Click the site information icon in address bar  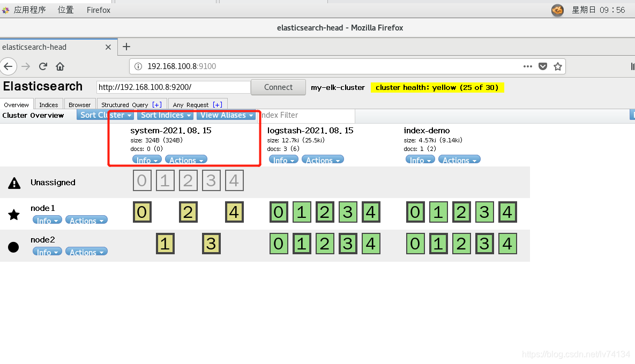pos(138,66)
